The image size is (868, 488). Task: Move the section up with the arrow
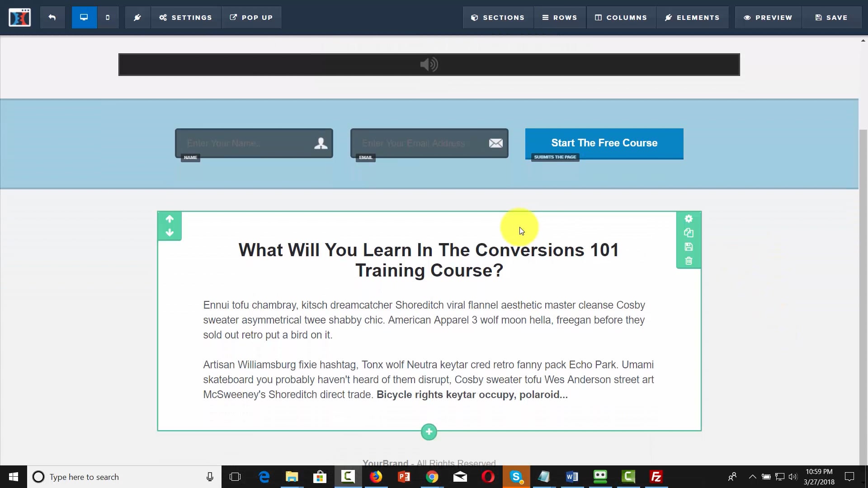pyautogui.click(x=170, y=219)
